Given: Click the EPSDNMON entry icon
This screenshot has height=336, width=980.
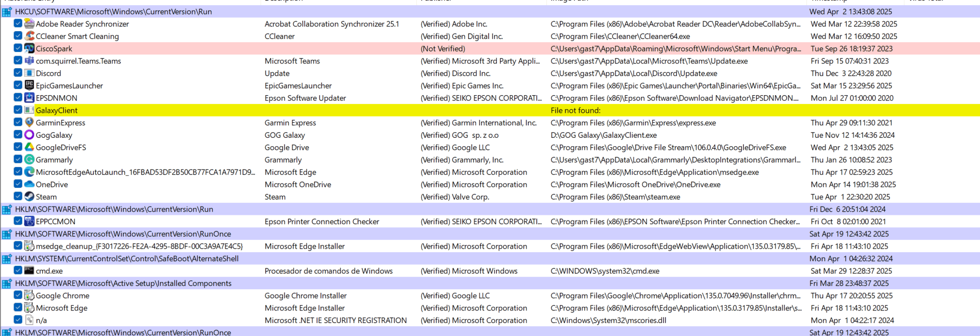Looking at the screenshot, I should (x=29, y=98).
